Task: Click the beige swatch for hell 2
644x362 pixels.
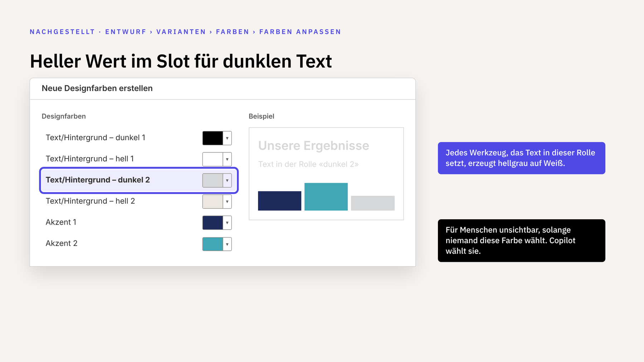Action: coord(213,201)
